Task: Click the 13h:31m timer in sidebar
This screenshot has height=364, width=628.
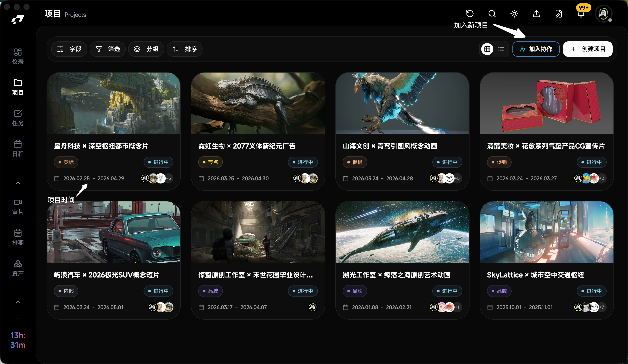Action: tap(18, 340)
